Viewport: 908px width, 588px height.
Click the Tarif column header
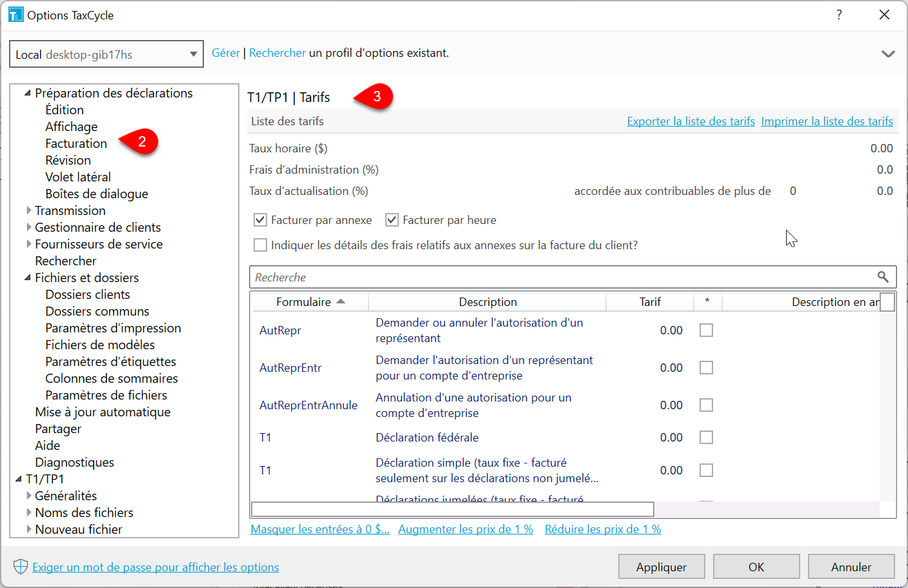pyautogui.click(x=650, y=302)
